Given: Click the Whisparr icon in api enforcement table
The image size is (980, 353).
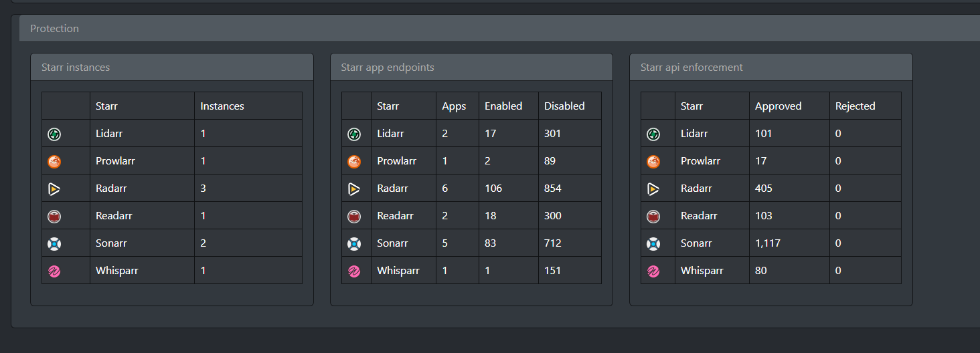Looking at the screenshot, I should coord(653,271).
